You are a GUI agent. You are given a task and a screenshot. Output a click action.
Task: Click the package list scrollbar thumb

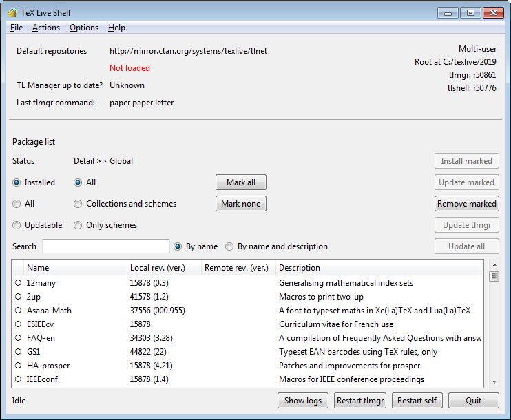(494, 277)
